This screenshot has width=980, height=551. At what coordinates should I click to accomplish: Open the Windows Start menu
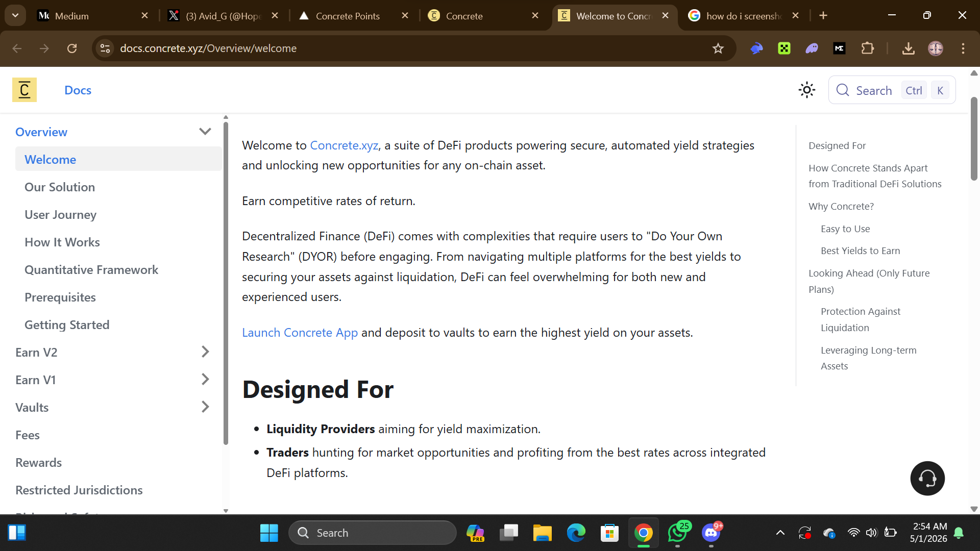(269, 533)
